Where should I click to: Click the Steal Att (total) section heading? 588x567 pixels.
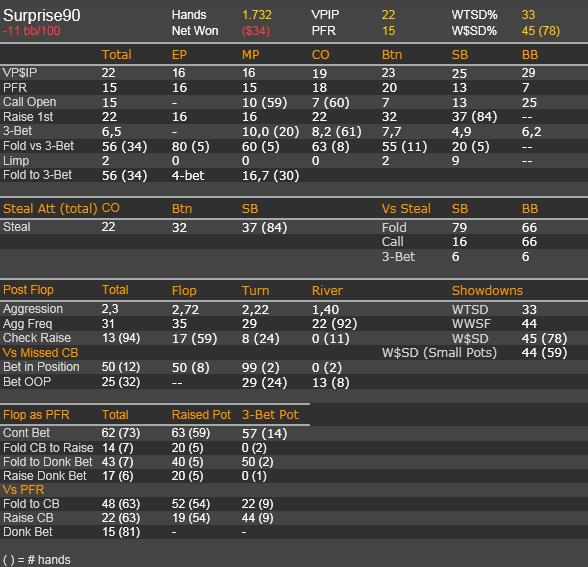pos(50,208)
